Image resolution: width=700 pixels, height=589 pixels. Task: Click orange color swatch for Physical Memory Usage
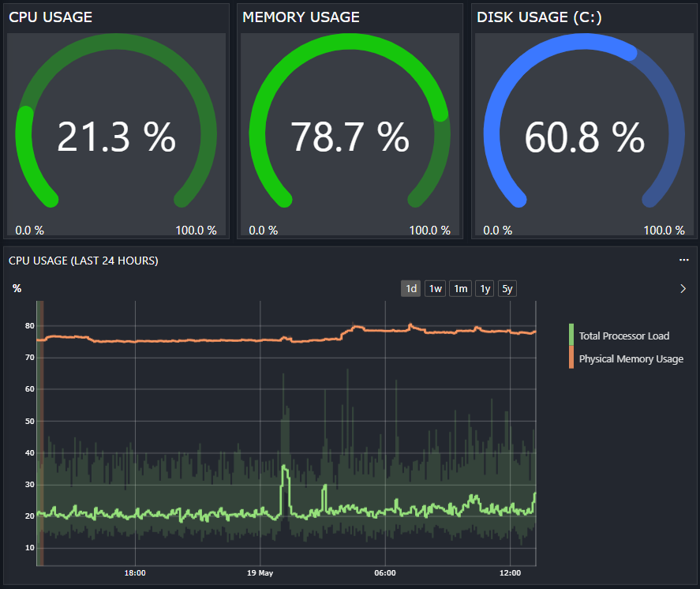pos(571,358)
